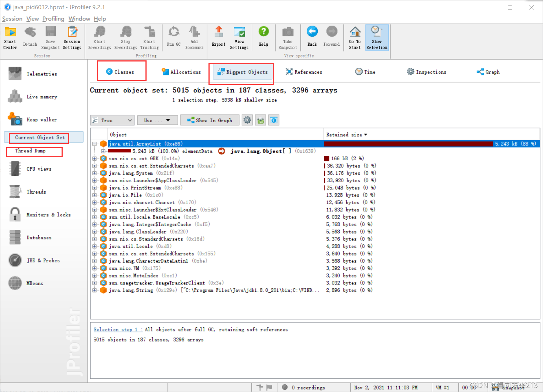The height and width of the screenshot is (392, 543).
Task: Switch to the Graph view tab
Action: coord(488,72)
